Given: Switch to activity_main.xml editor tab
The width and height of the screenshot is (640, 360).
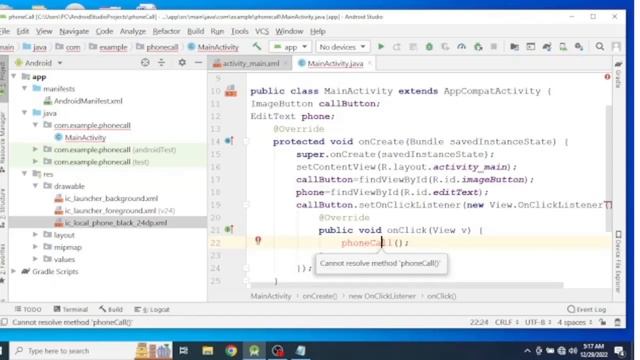Looking at the screenshot, I should [251, 64].
